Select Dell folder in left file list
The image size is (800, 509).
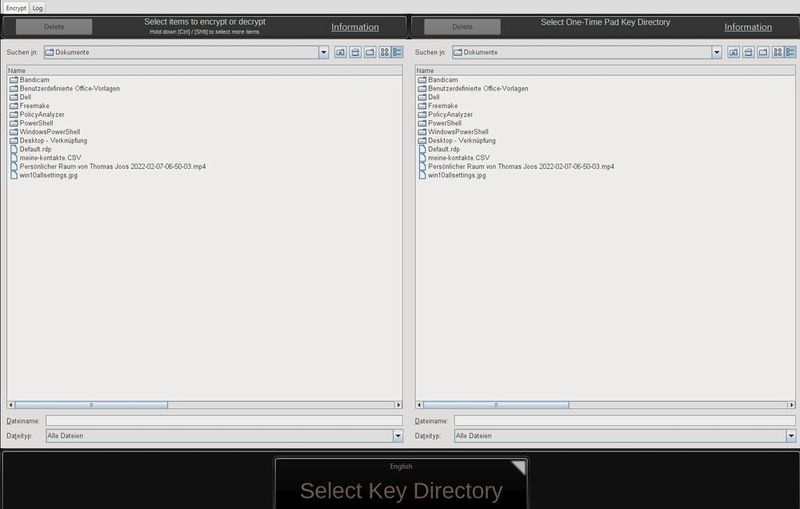click(x=20, y=97)
